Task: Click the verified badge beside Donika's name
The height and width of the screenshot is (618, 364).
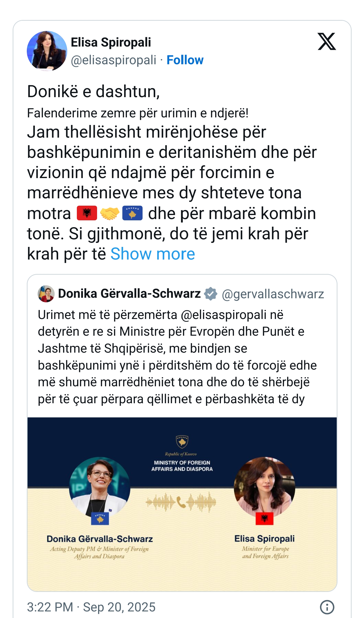Action: pyautogui.click(x=211, y=294)
